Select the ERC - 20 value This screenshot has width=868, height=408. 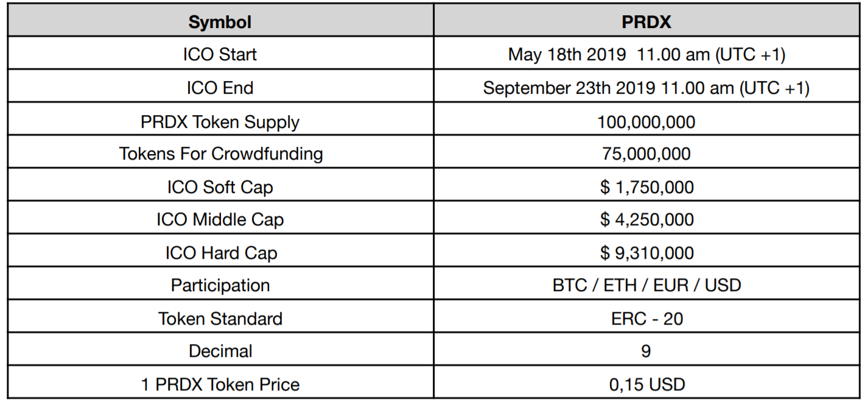click(646, 318)
